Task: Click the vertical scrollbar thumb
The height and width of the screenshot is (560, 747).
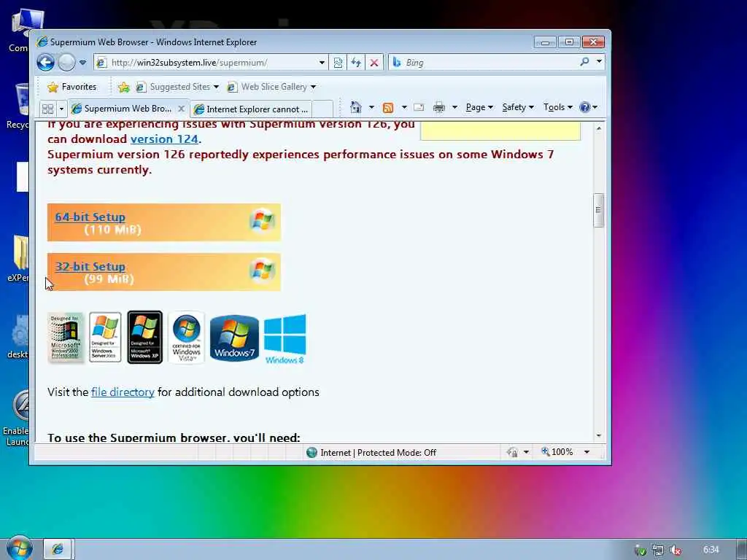Action: (x=599, y=210)
